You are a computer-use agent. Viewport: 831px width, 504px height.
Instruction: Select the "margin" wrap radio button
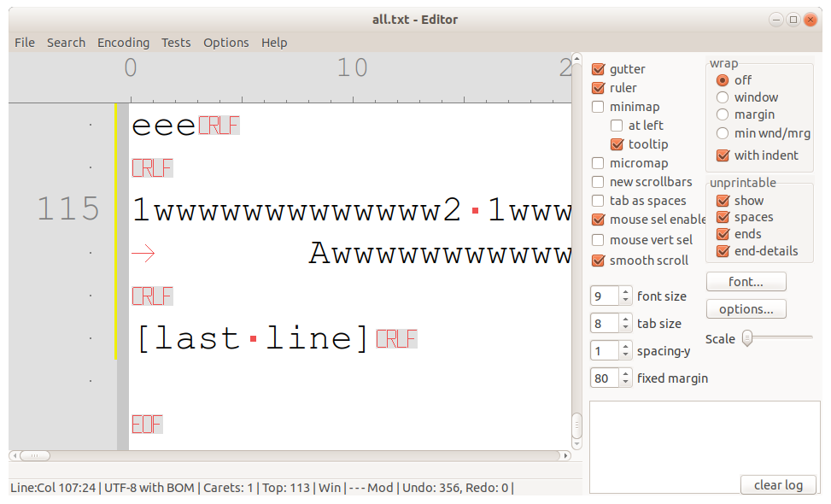coord(722,114)
